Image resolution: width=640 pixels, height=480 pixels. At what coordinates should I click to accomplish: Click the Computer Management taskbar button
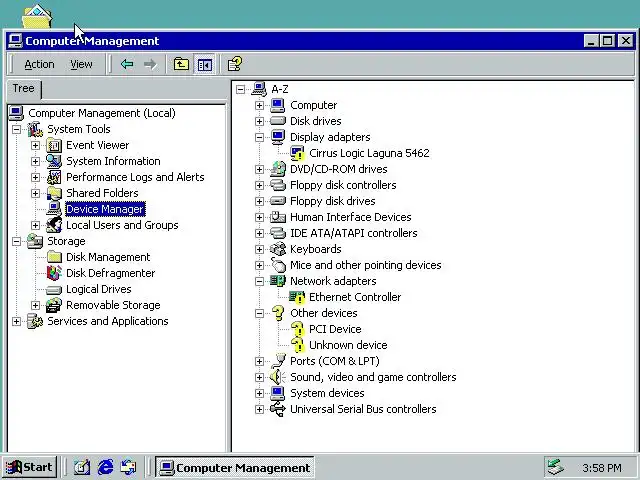[235, 468]
